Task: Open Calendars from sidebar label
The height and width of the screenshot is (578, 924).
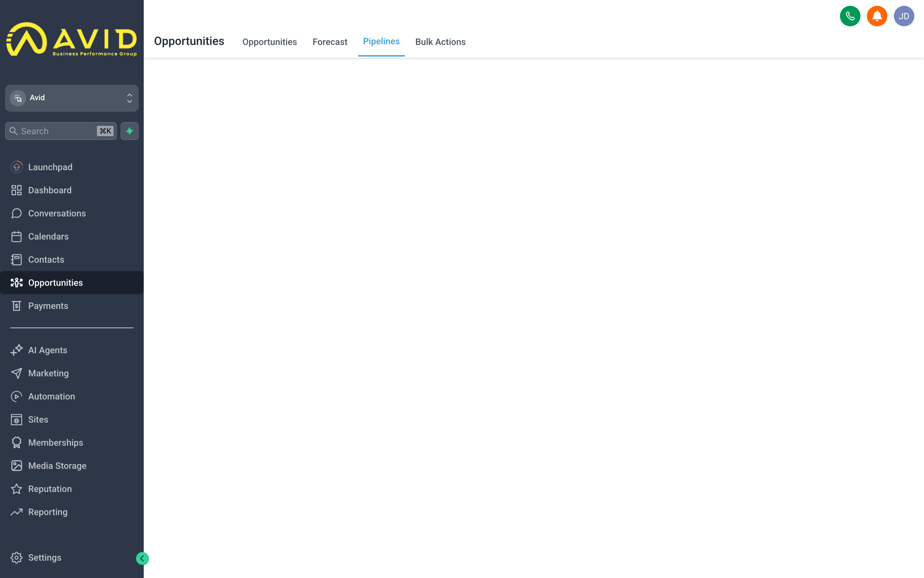Action: click(x=48, y=236)
